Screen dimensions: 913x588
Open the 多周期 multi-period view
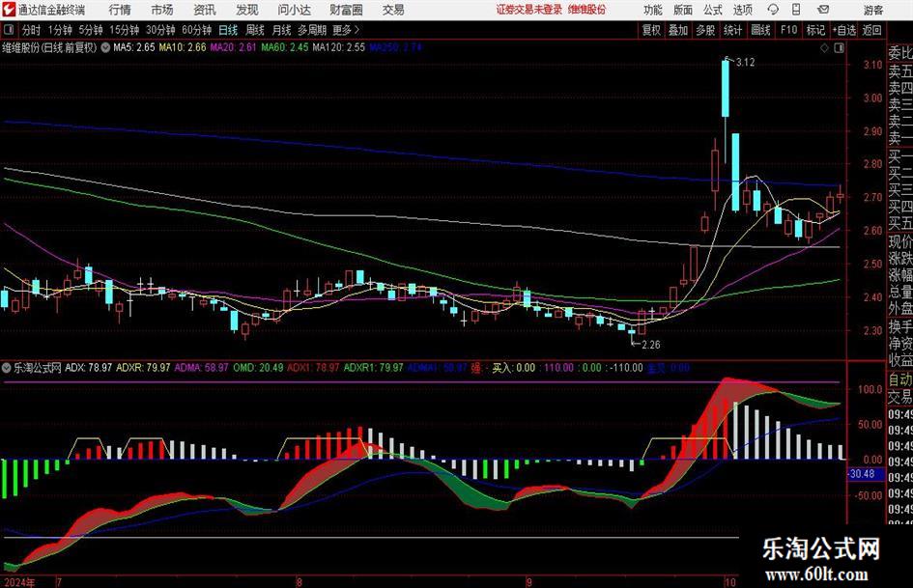pyautogui.click(x=312, y=30)
